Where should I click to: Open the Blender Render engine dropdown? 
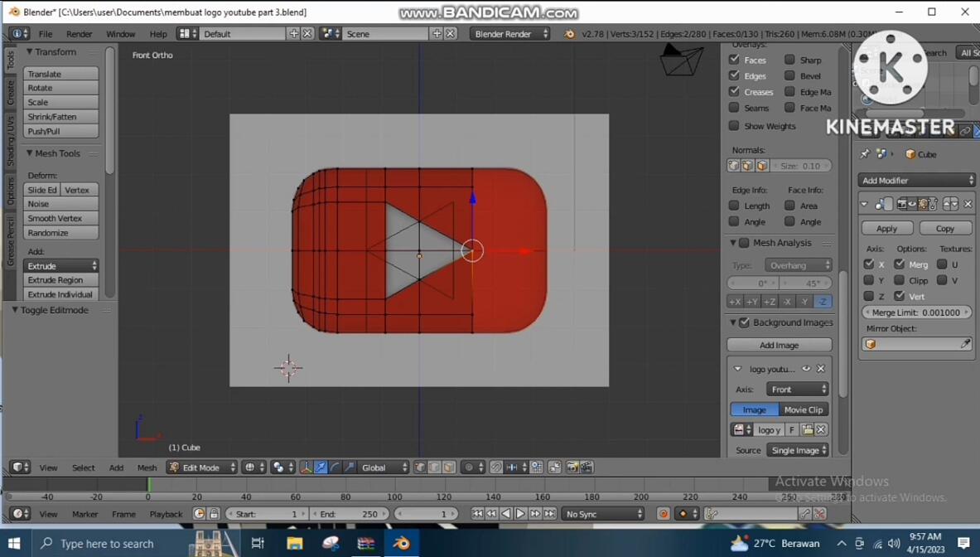509,34
